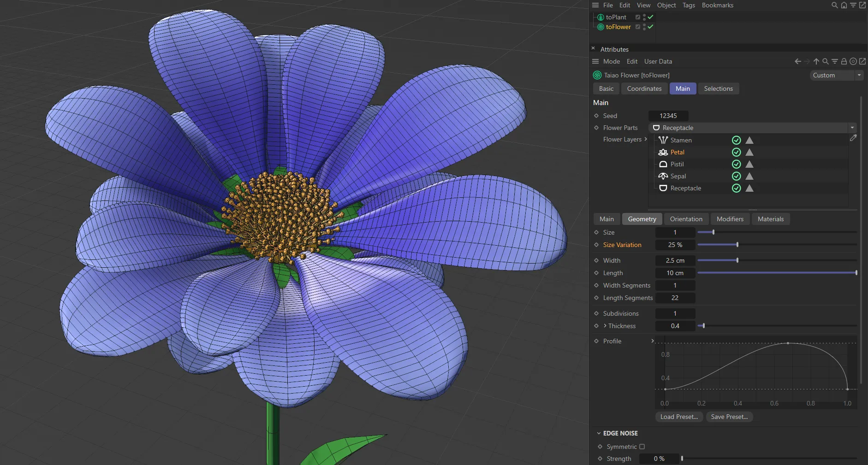Click the back navigation arrow in Attributes
This screenshot has height=465, width=868.
pos(797,61)
